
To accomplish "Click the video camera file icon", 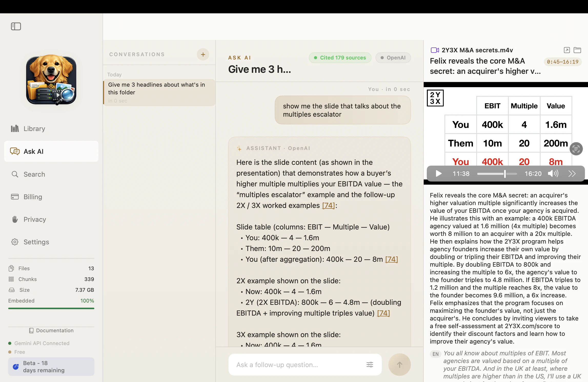I will tap(435, 50).
